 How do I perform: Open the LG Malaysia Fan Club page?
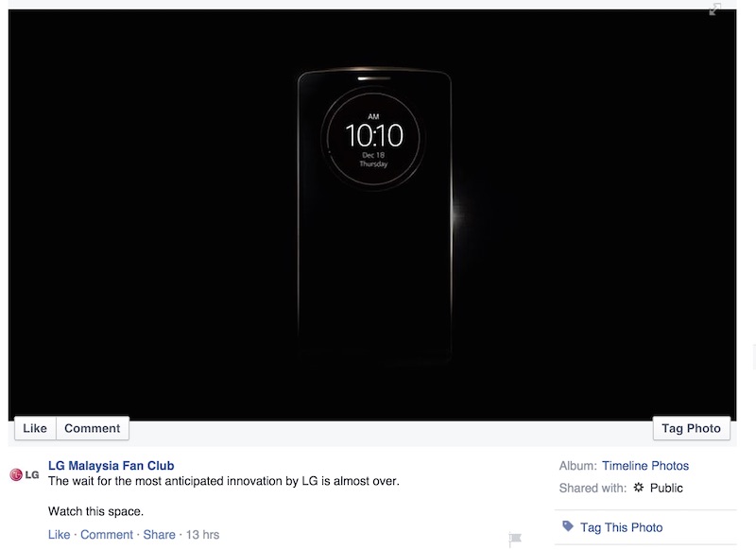pyautogui.click(x=111, y=466)
